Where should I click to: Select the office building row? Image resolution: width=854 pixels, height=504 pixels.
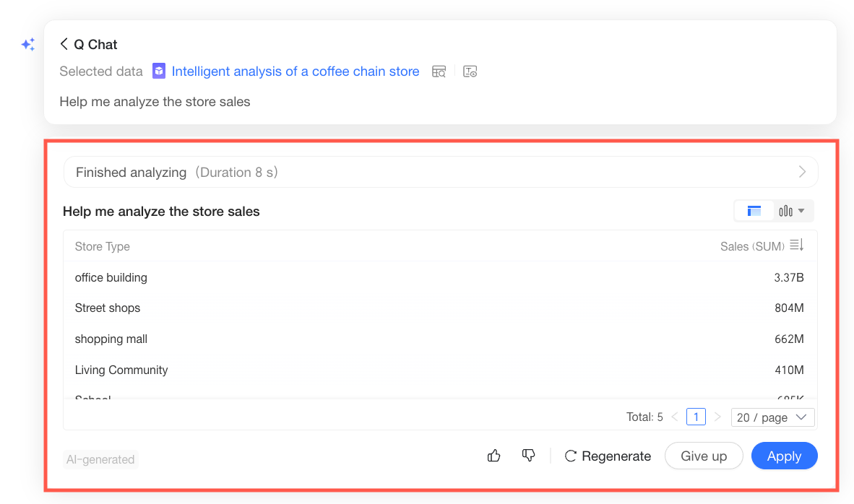coord(440,277)
